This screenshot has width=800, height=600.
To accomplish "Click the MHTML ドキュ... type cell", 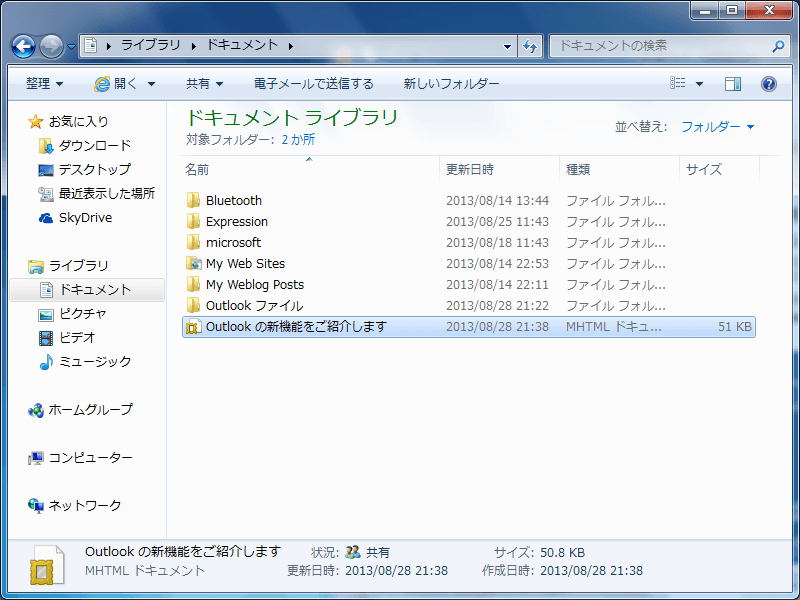I will point(614,327).
